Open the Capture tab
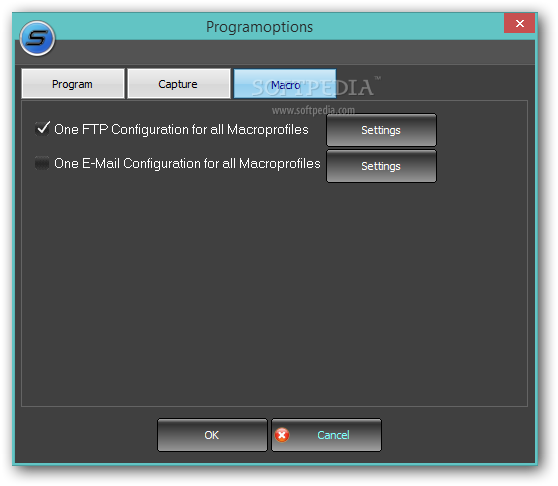558x486 pixels. point(179,84)
